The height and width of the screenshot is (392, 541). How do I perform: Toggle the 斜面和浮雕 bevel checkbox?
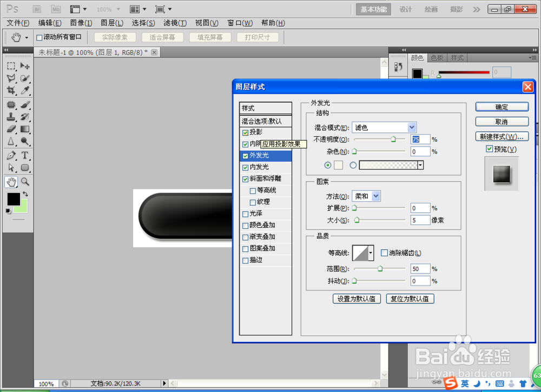245,180
